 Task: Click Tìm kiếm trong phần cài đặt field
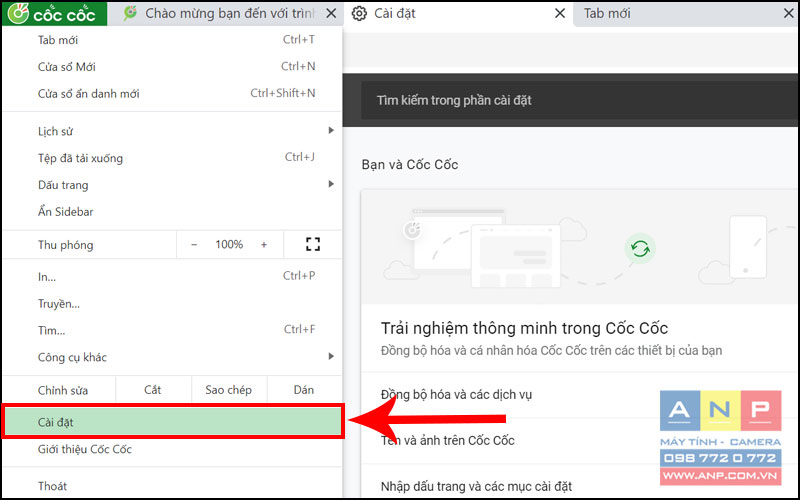pyautogui.click(x=579, y=100)
